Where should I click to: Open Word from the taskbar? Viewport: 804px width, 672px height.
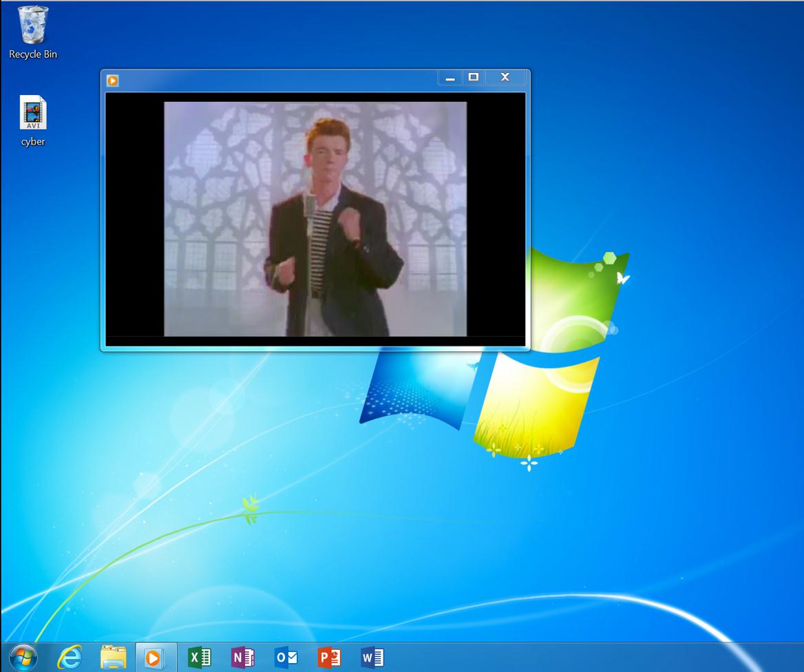(x=372, y=658)
